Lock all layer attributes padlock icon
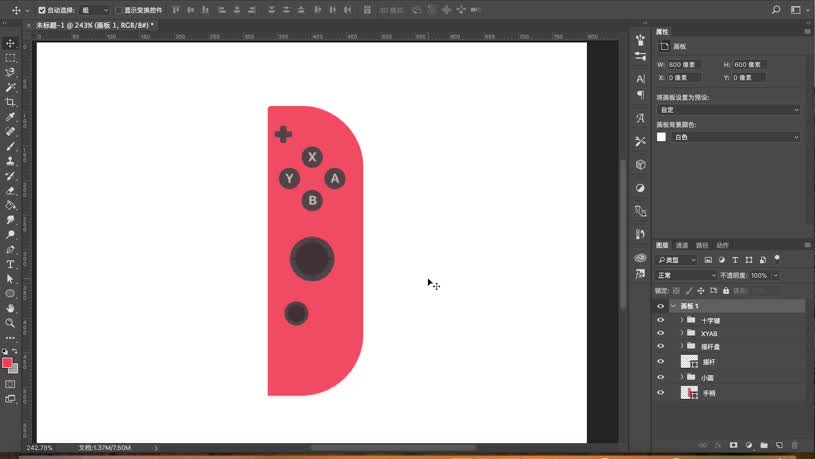Viewport: 815px width, 459px height. click(726, 291)
